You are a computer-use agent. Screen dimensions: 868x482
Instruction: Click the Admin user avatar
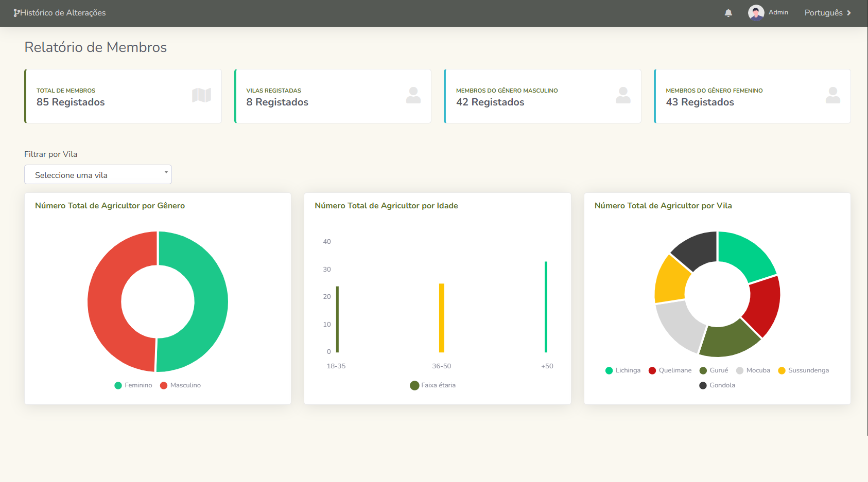(756, 13)
